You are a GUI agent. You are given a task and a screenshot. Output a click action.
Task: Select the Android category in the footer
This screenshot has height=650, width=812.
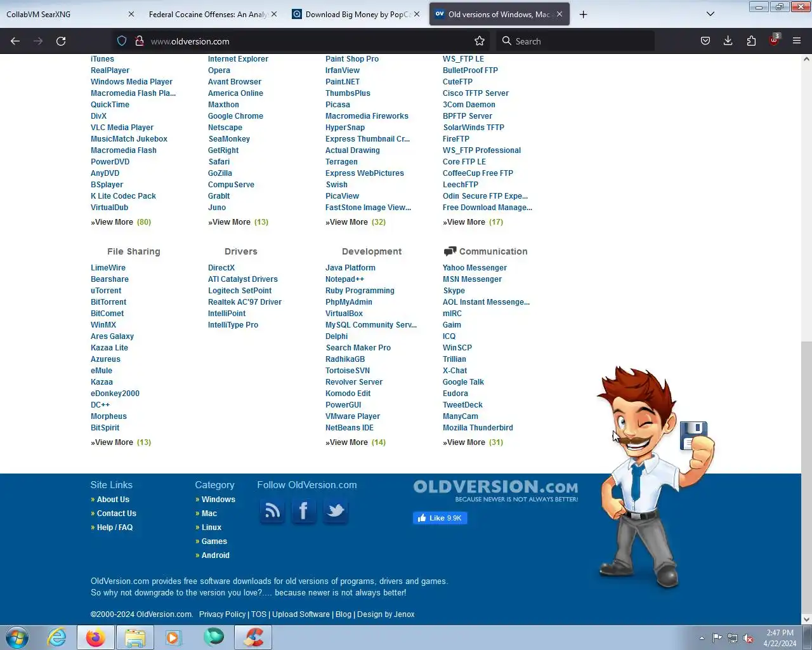[x=216, y=555]
